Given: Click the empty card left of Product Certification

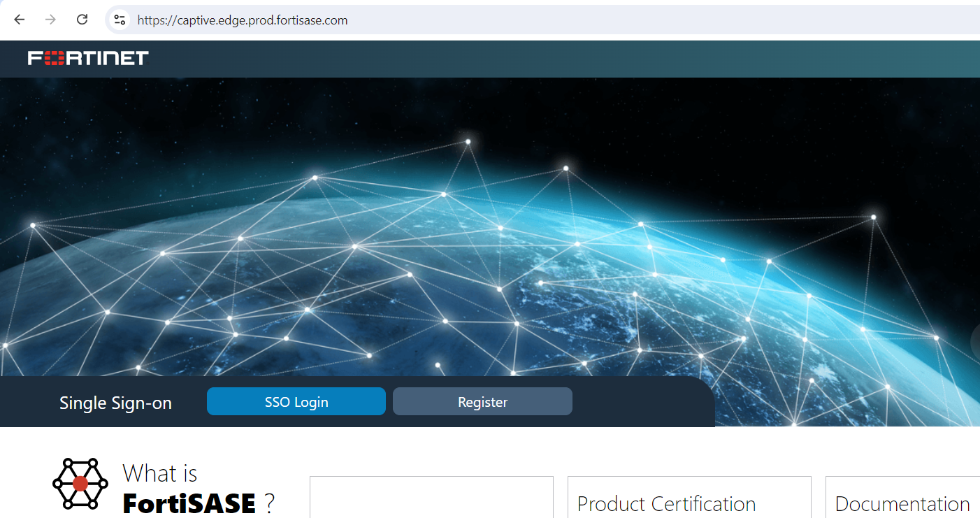Looking at the screenshot, I should coord(431,498).
